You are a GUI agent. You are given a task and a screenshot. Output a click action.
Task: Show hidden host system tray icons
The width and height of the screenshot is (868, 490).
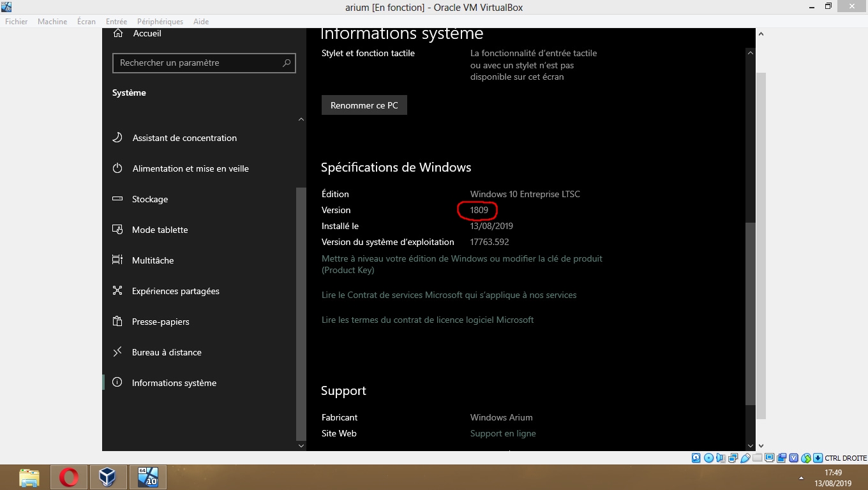coord(801,478)
